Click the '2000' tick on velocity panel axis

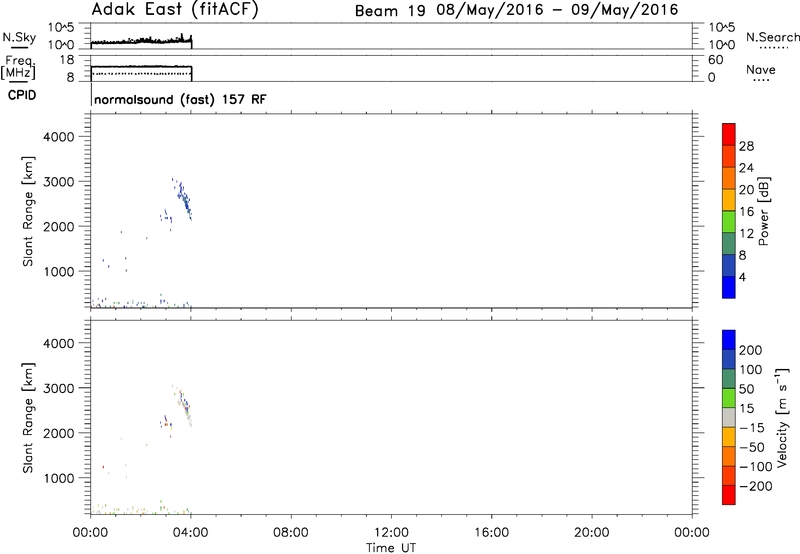[x=59, y=433]
